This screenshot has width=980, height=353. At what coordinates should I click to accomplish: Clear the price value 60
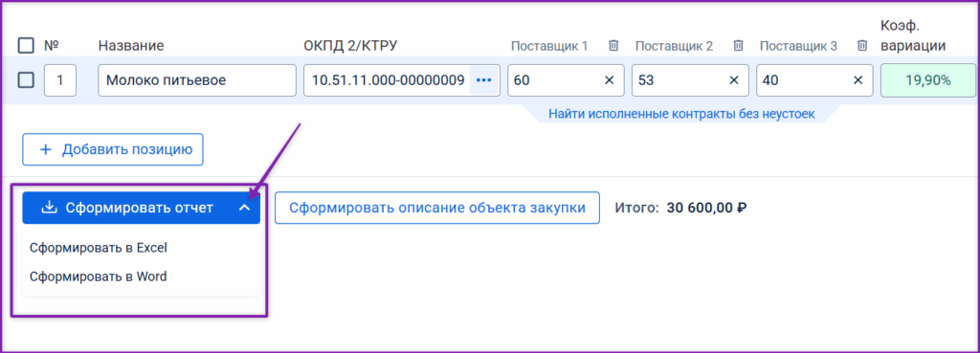point(610,80)
